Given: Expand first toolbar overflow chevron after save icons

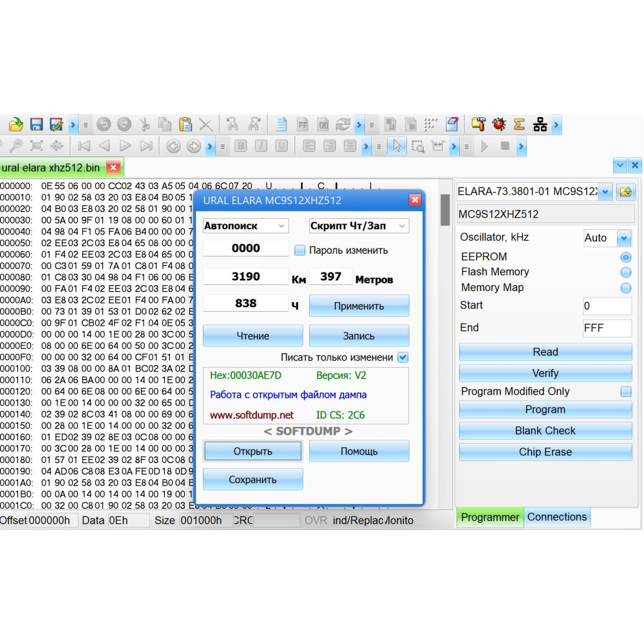Looking at the screenshot, I should [x=73, y=125].
